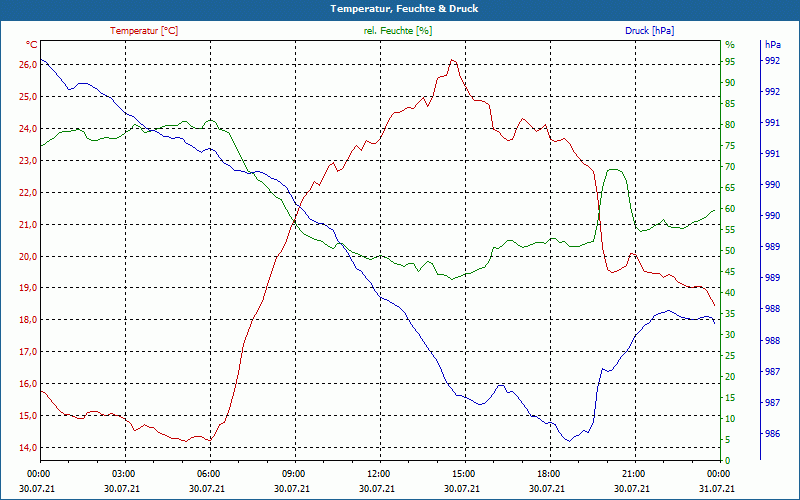This screenshot has height=500, width=800.
Task: Click the 986 pressure axis tick
Action: point(773,434)
